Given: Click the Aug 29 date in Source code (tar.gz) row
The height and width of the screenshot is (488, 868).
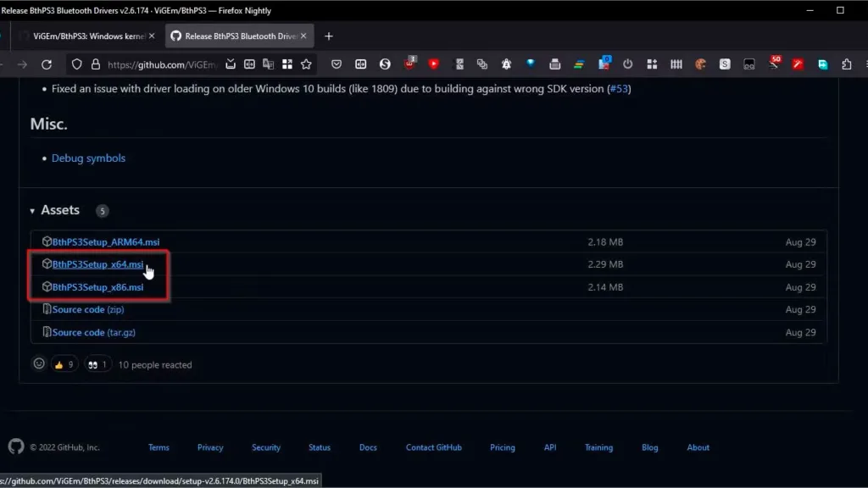Looking at the screenshot, I should coord(800,332).
